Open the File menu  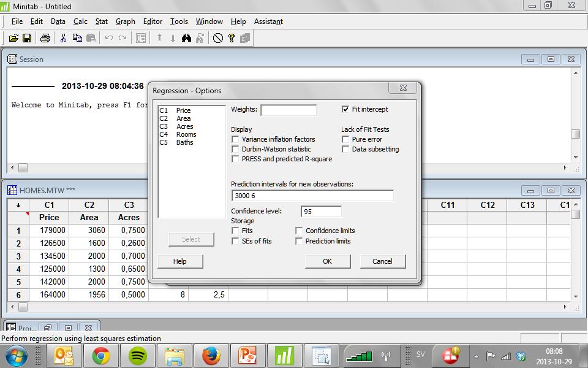point(17,21)
